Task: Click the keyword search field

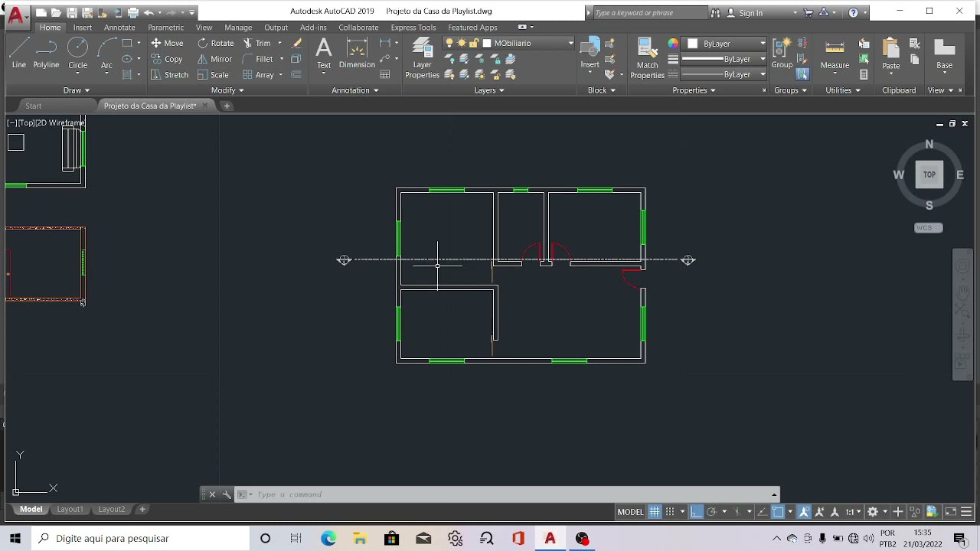Action: [x=650, y=12]
